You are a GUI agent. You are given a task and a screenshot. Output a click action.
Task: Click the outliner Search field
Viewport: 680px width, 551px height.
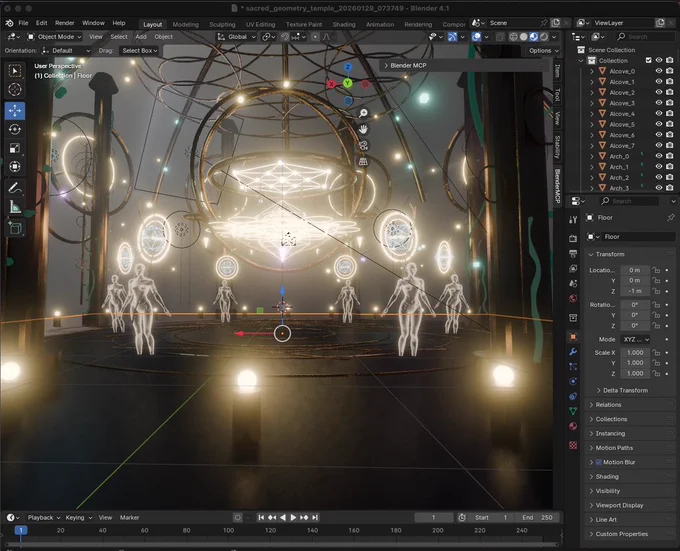(x=645, y=37)
